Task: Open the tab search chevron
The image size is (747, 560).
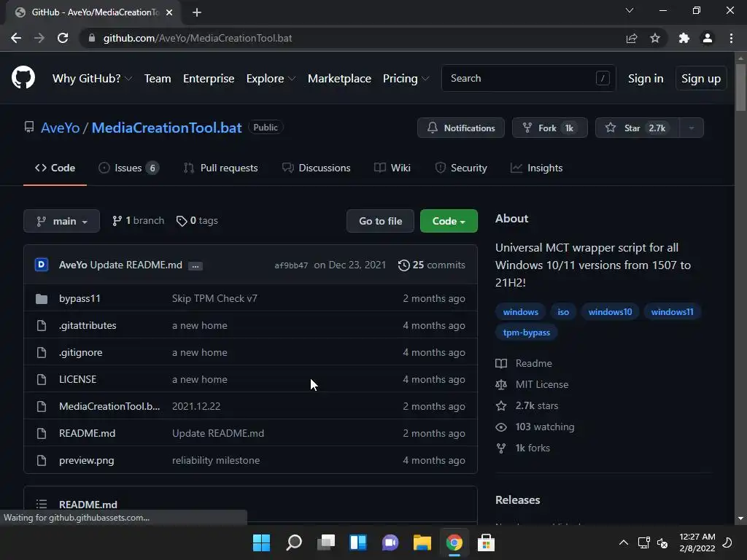Action: 630,10
